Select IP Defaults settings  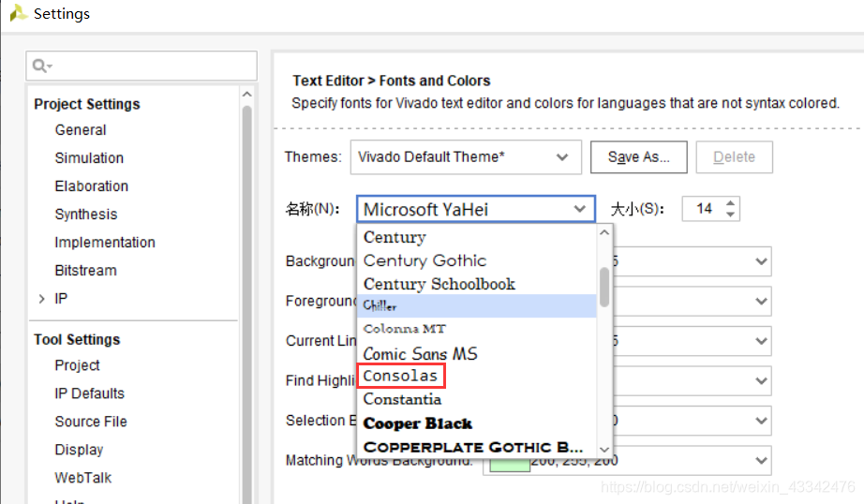click(x=89, y=393)
